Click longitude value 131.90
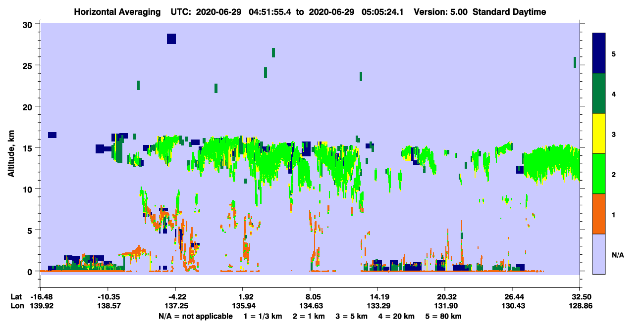Image resolution: width=644 pixels, height=330 pixels. (x=445, y=306)
